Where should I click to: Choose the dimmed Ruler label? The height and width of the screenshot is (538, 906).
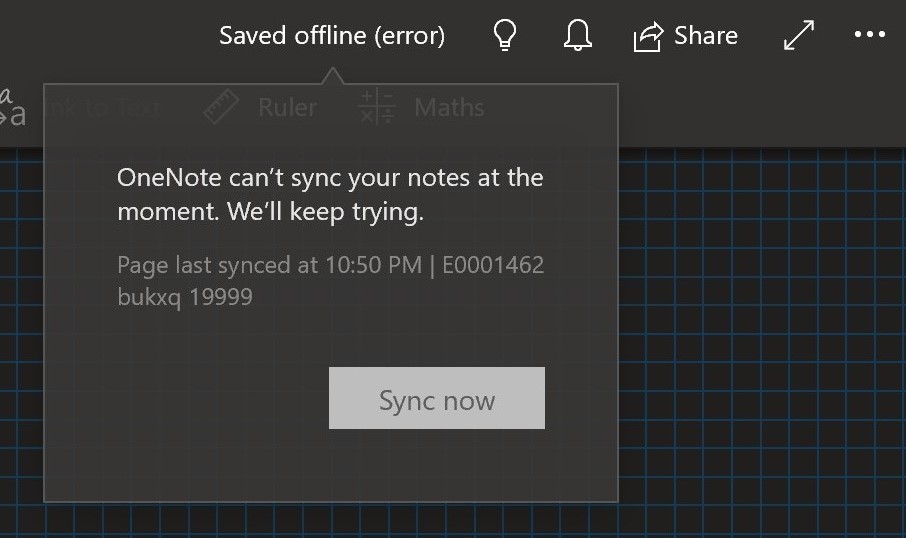click(288, 107)
